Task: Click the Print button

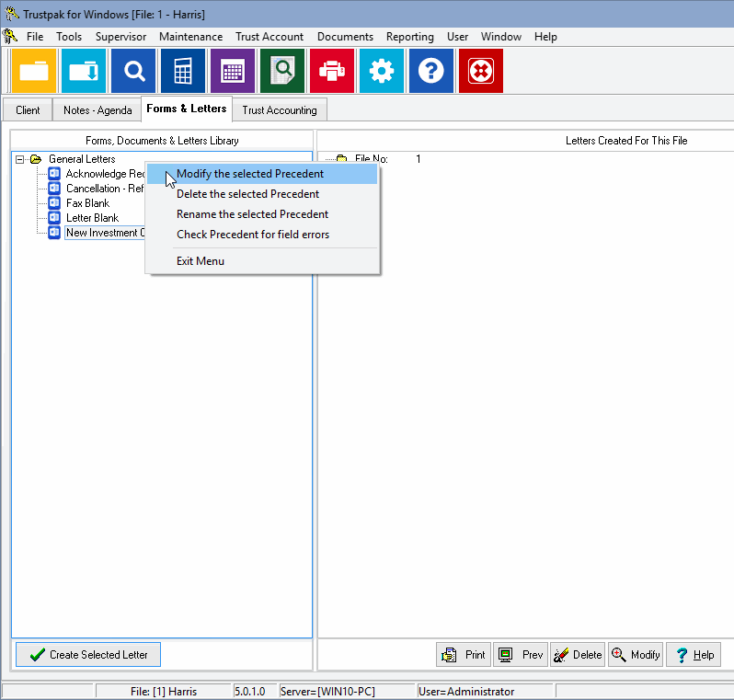Action: (x=464, y=655)
